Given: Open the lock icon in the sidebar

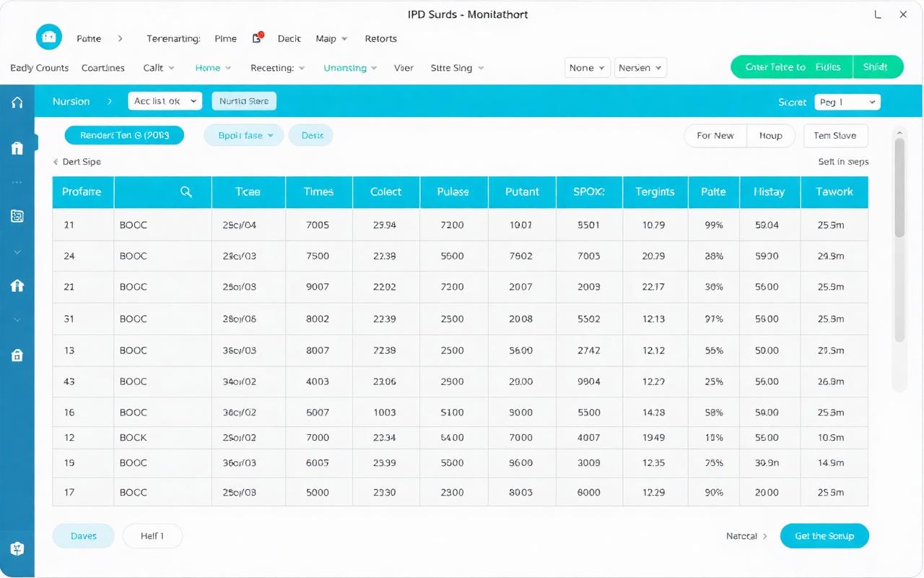Looking at the screenshot, I should click(x=17, y=355).
